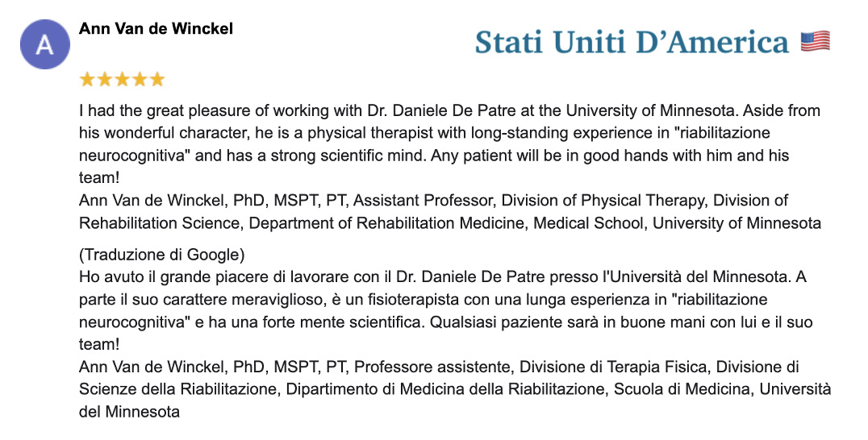Click "I had the great pleasure" opening text
The image size is (868, 440).
click(165, 110)
